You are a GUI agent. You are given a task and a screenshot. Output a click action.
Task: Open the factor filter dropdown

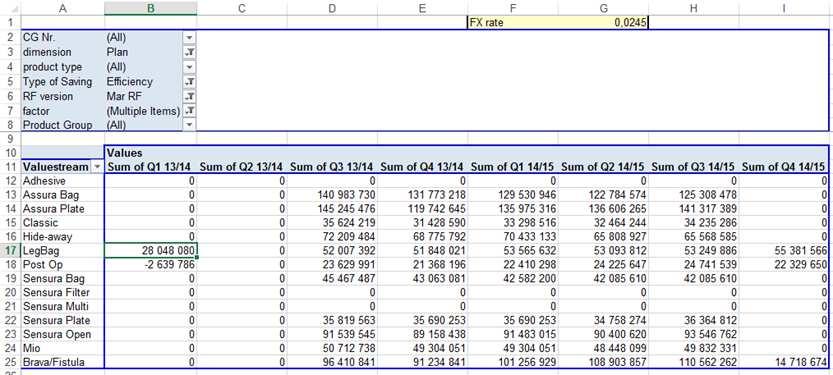(x=189, y=110)
